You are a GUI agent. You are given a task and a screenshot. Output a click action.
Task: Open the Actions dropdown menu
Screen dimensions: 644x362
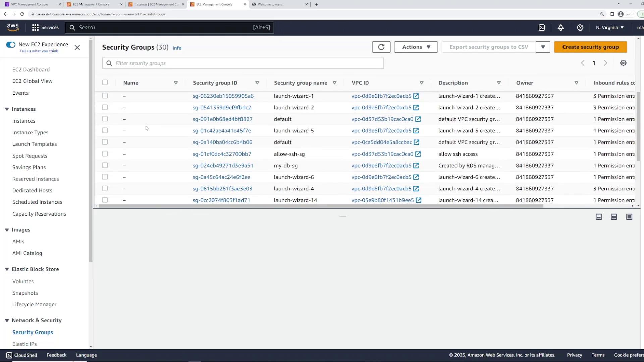416,47
